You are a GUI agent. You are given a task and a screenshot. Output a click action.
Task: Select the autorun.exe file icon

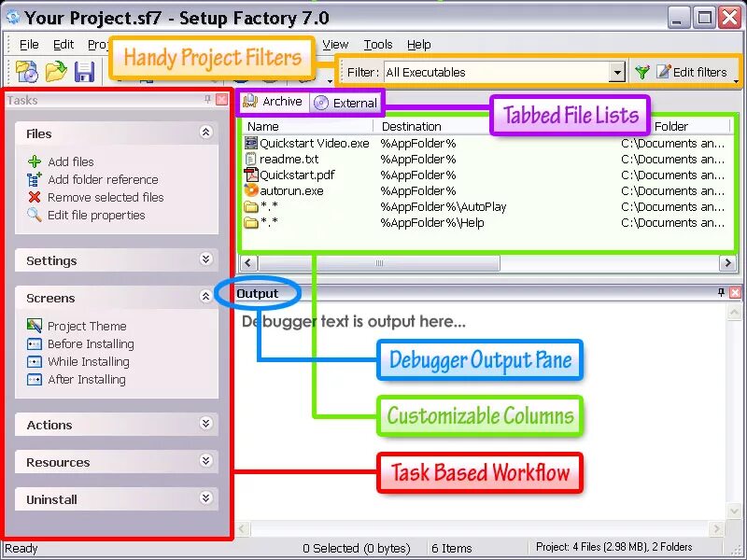tap(251, 190)
